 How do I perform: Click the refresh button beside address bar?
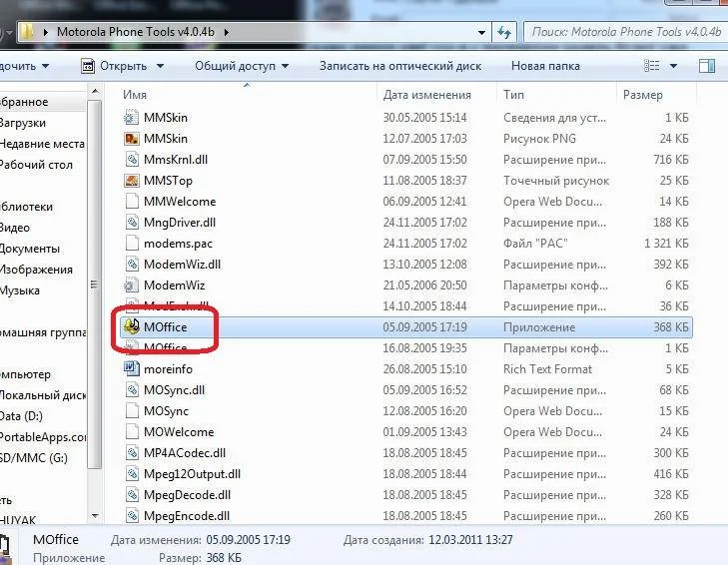click(504, 32)
